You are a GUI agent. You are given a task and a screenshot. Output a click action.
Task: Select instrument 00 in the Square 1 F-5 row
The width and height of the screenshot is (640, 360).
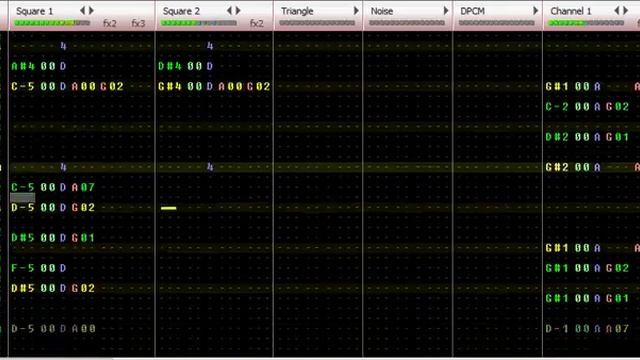48,268
